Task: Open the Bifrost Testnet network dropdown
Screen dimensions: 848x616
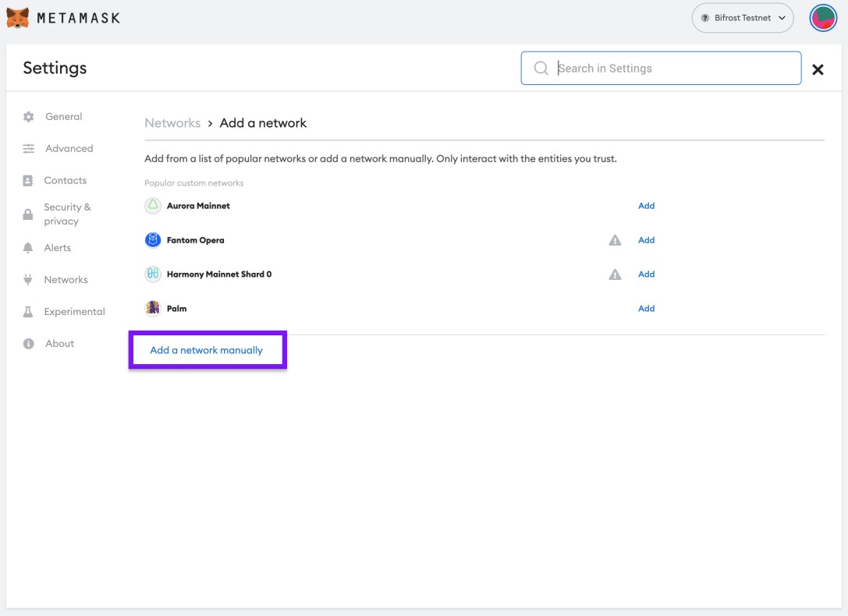Action: pyautogui.click(x=742, y=18)
